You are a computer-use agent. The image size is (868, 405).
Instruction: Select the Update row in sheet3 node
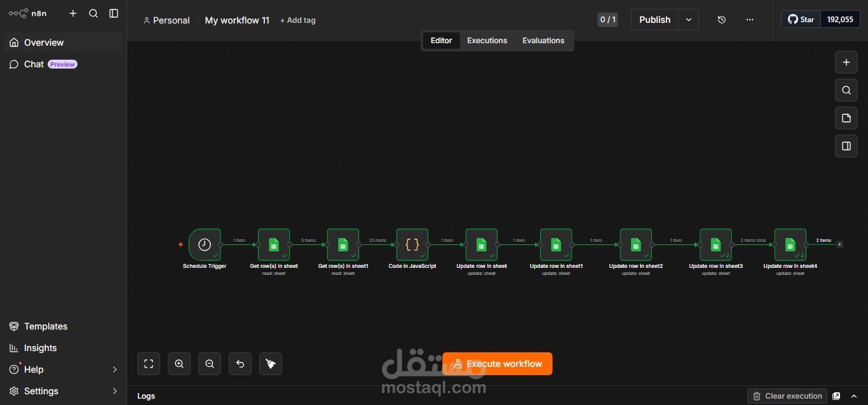click(715, 244)
